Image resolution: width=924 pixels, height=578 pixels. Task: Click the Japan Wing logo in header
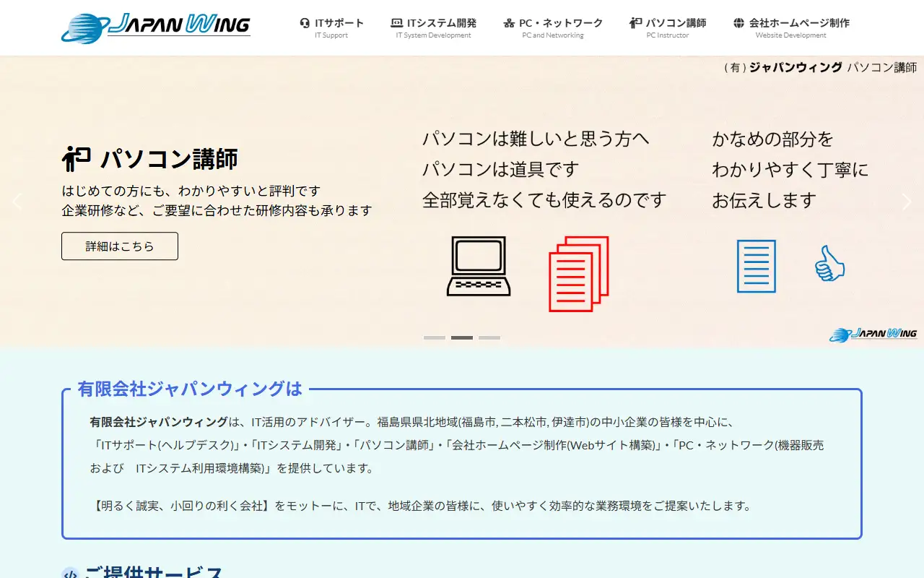156,27
